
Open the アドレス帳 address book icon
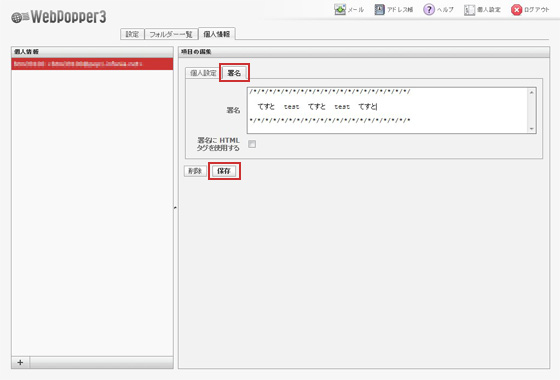tap(379, 10)
